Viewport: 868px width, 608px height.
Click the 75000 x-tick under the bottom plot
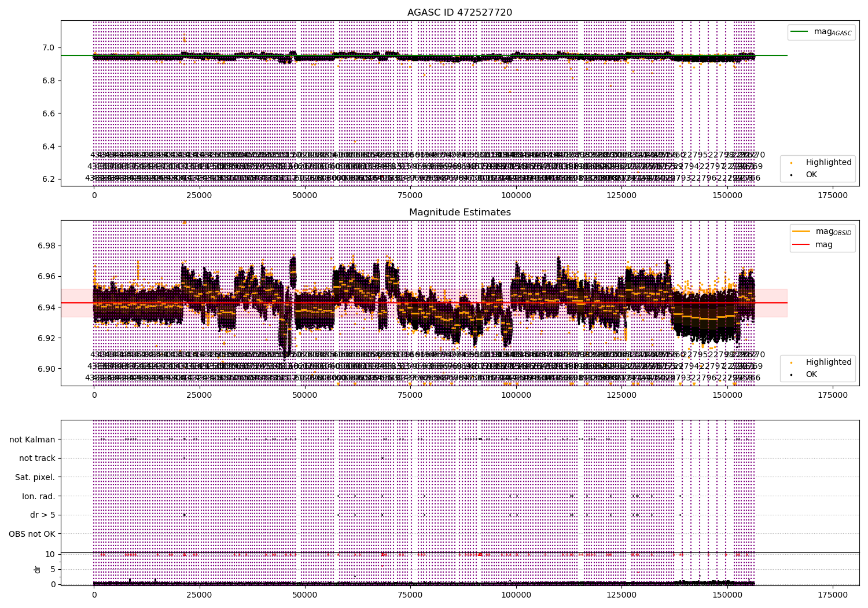point(410,595)
